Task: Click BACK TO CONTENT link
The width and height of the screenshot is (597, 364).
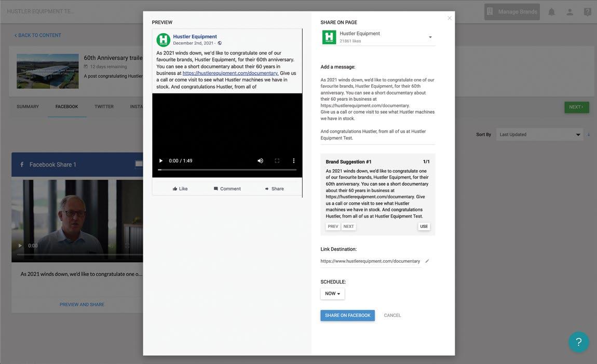Action: [38, 35]
